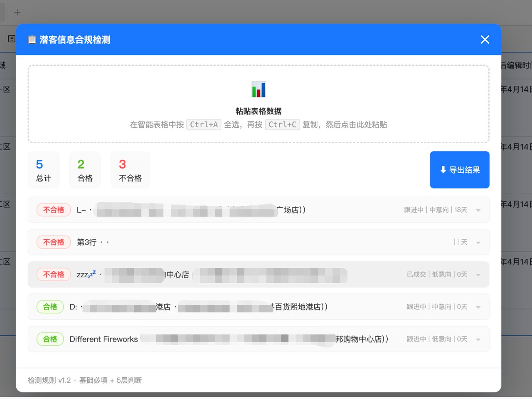The width and height of the screenshot is (532, 399).
Task: Click 不合格 badge on L– row
Action: pos(54,210)
